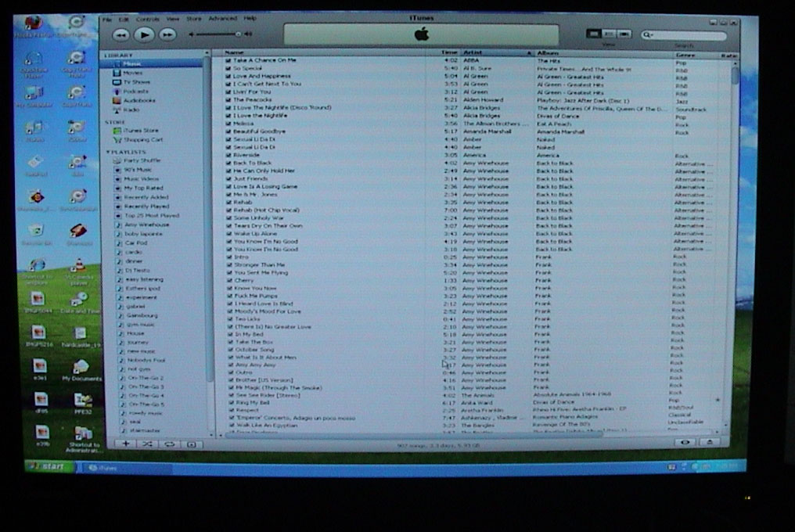Sort by the Genre column header
The height and width of the screenshot is (532, 795).
click(695, 56)
